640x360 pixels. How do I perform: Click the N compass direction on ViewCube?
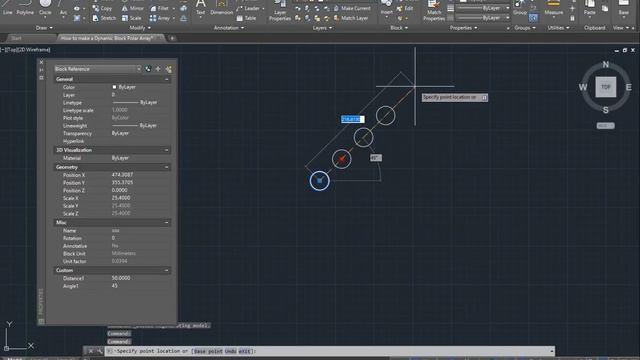[x=606, y=64]
